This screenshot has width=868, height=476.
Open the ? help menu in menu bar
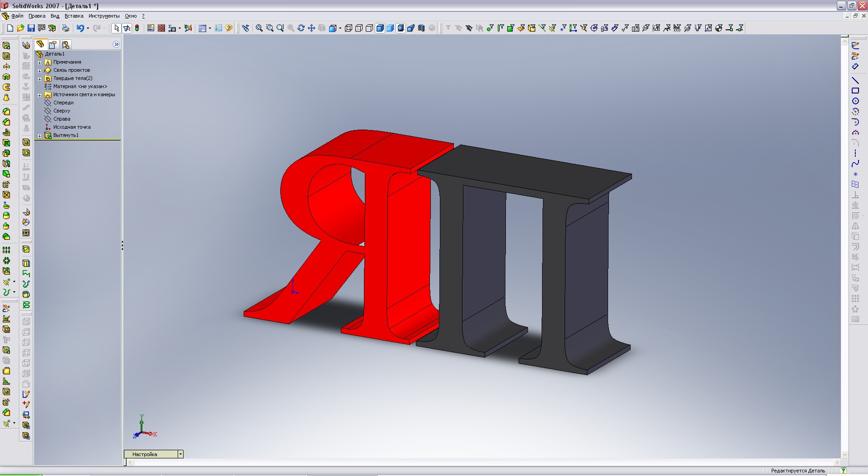point(143,16)
